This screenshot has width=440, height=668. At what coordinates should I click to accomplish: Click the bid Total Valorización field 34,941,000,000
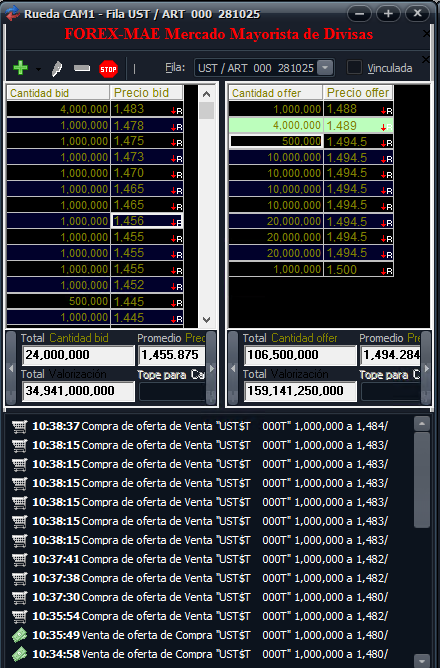coord(78,391)
